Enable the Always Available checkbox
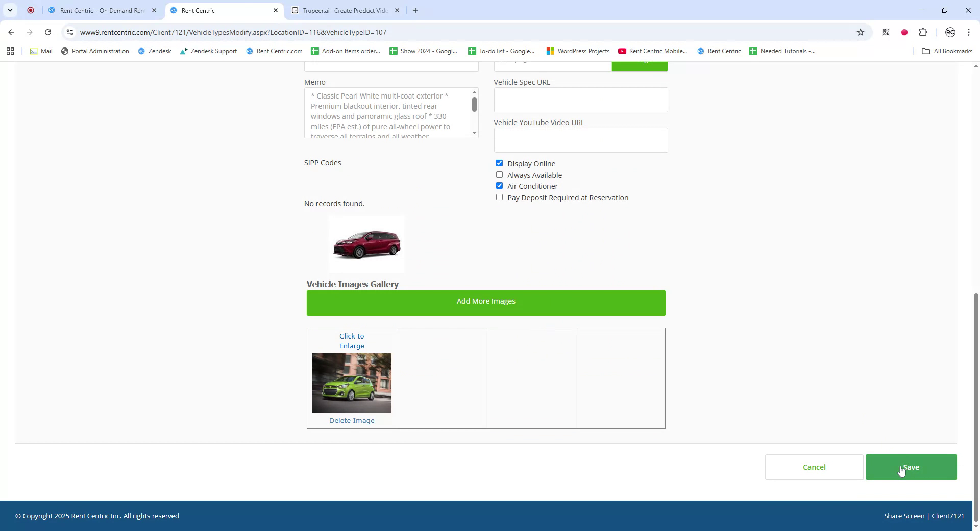This screenshot has width=980, height=531. click(x=499, y=174)
